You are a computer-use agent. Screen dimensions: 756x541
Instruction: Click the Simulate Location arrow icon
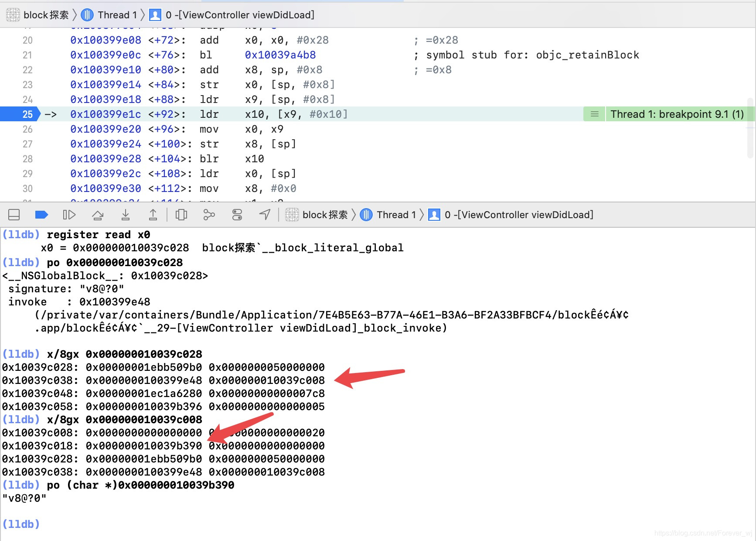coord(265,214)
